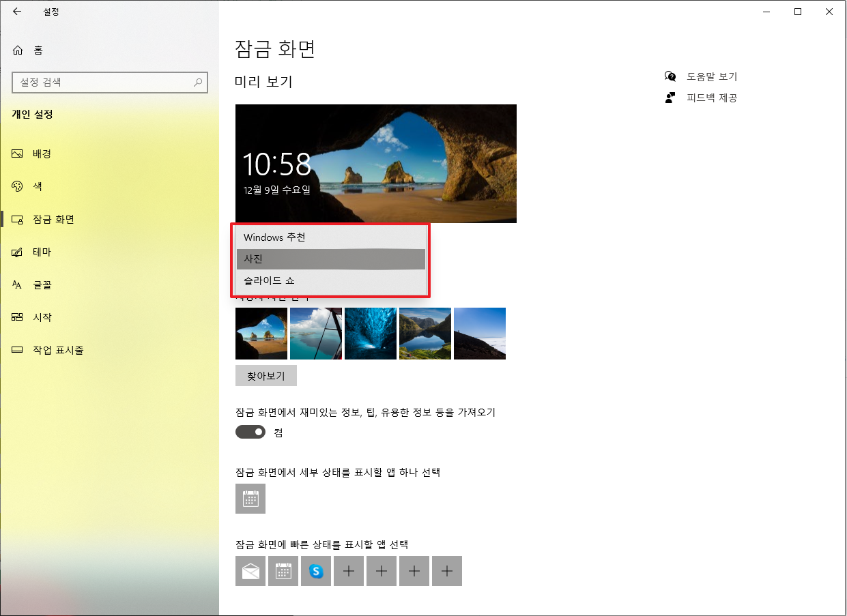Screen dimensions: 847x616
Task: Choose the airplane wing aerial thumbnail
Action: point(316,333)
